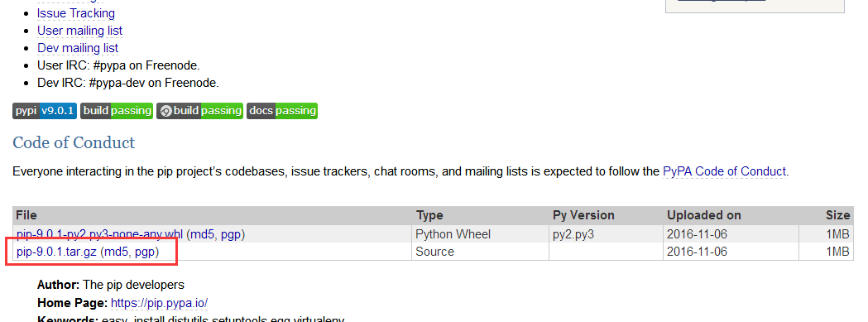Click the first build passing badge

[x=116, y=111]
